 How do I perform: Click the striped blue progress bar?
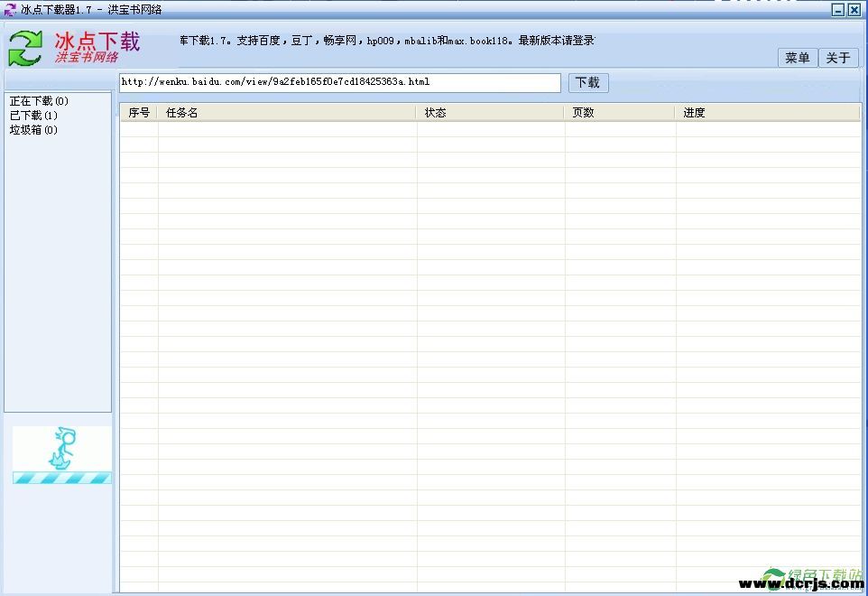(62, 478)
